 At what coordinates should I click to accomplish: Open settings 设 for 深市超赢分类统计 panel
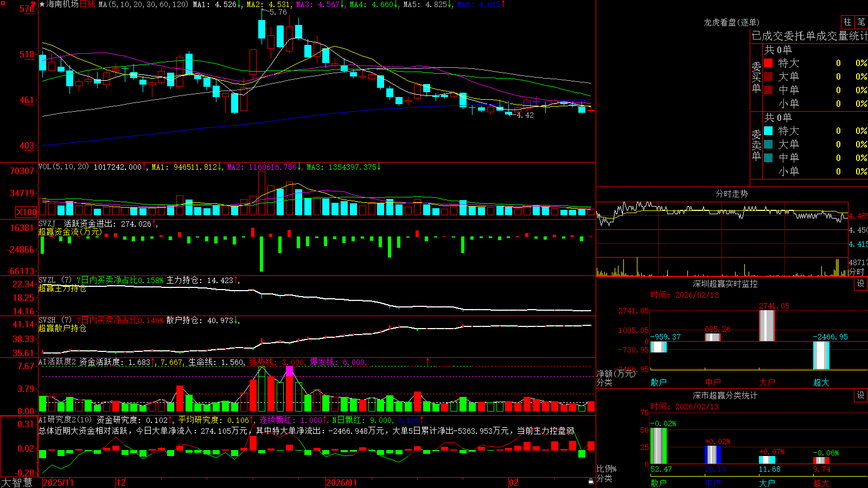(861, 395)
